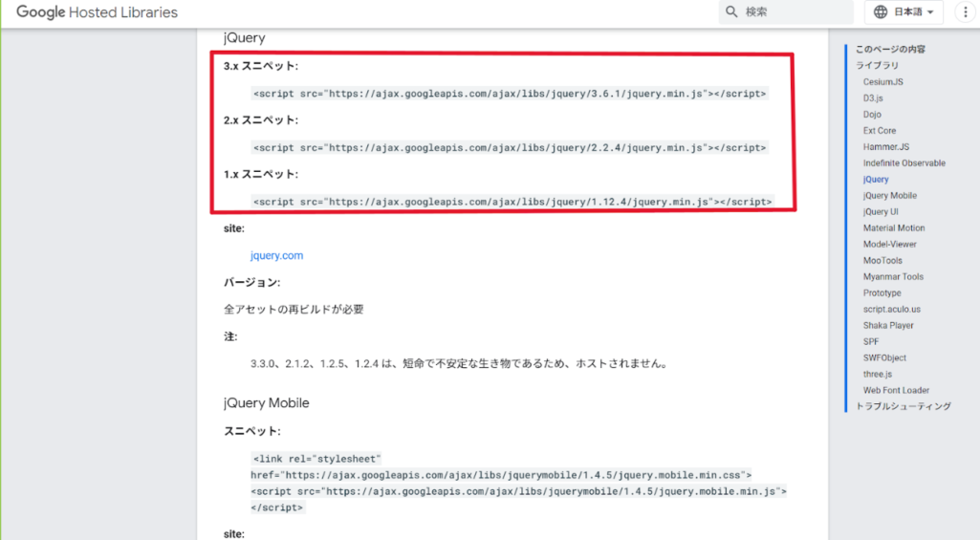Viewport: 980px width, 540px height.
Task: Jump to Model-Viewer section
Action: (889, 245)
